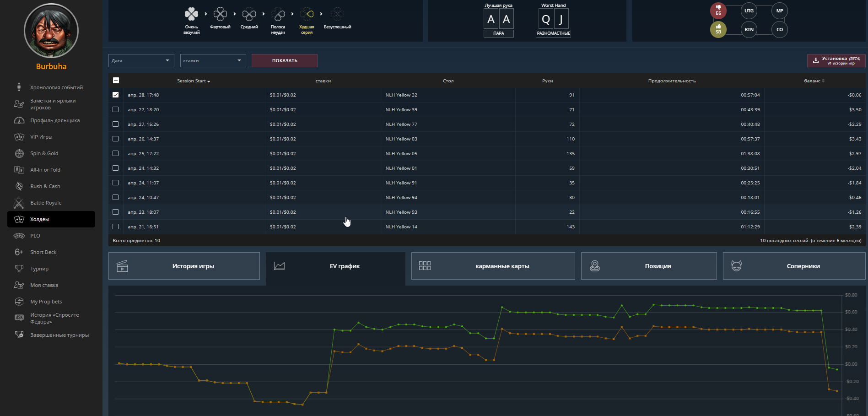Select Холдем in sidebar

point(51,219)
